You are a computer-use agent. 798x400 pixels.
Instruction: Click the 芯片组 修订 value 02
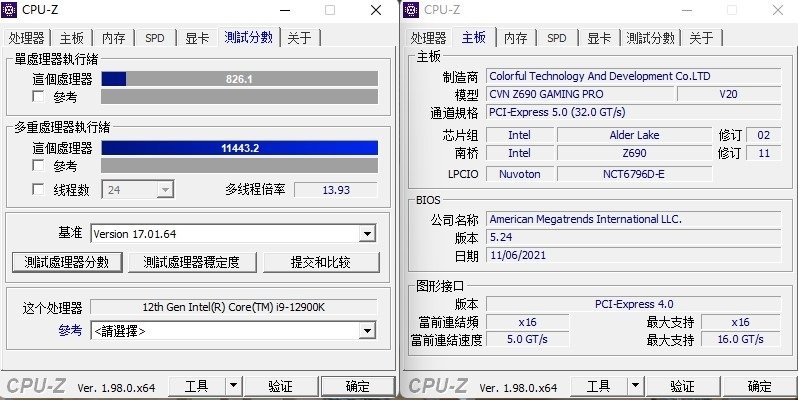click(763, 135)
